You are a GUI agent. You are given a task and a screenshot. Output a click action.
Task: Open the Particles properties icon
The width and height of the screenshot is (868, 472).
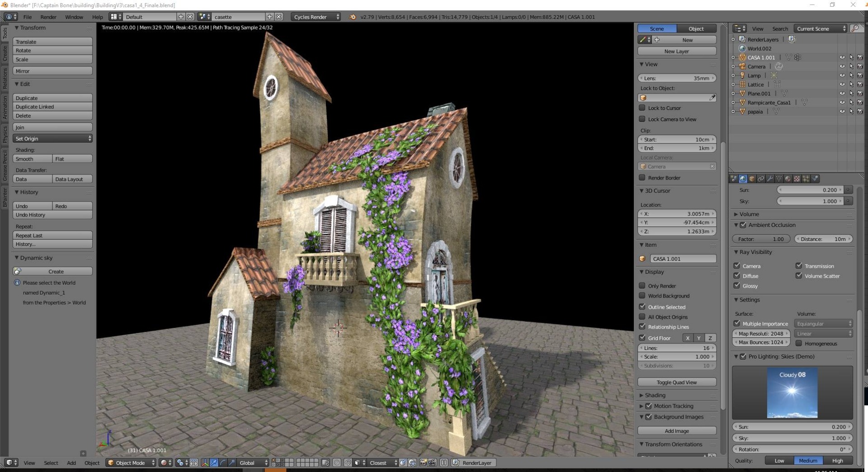tap(806, 179)
